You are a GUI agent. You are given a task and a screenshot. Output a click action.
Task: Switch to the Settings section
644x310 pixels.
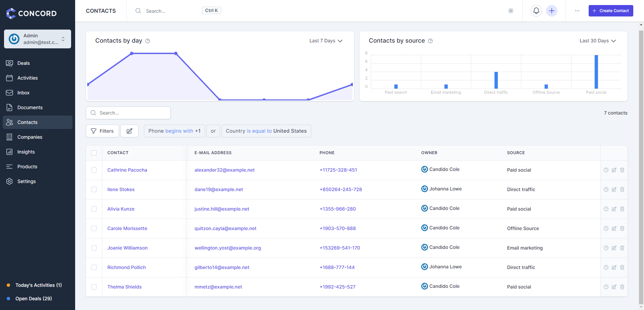[26, 181]
